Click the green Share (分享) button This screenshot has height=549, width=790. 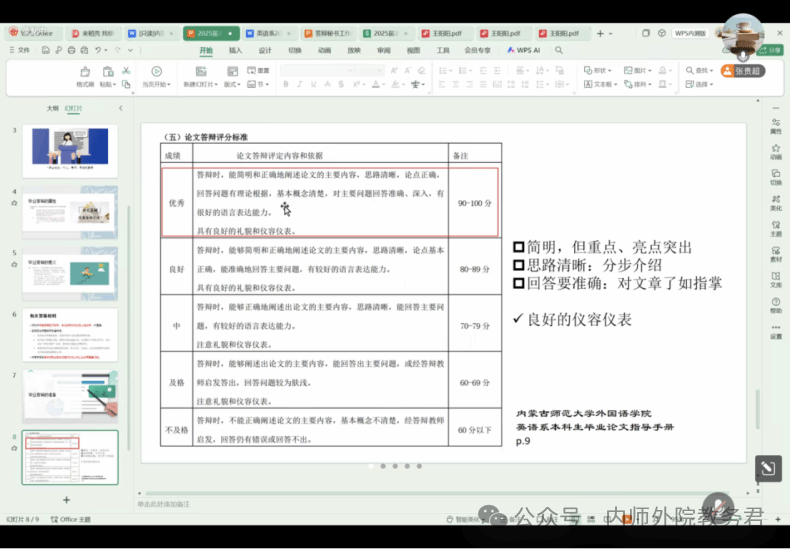pos(769,50)
